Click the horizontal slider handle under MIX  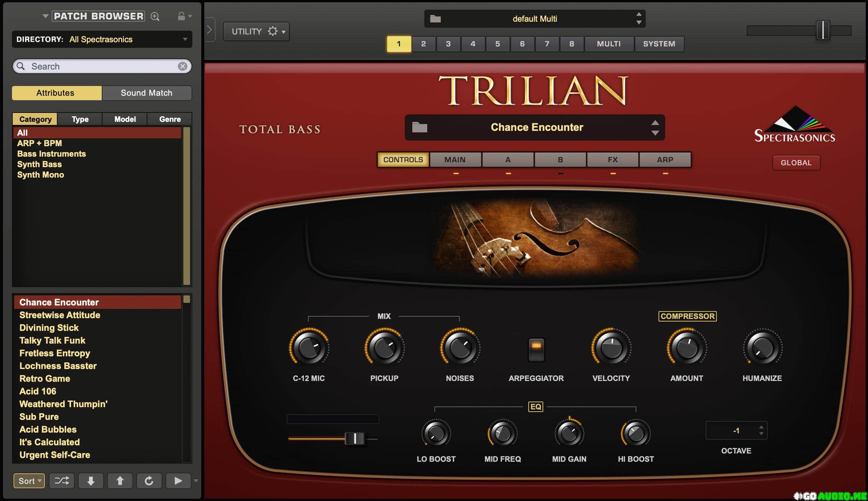click(x=354, y=438)
